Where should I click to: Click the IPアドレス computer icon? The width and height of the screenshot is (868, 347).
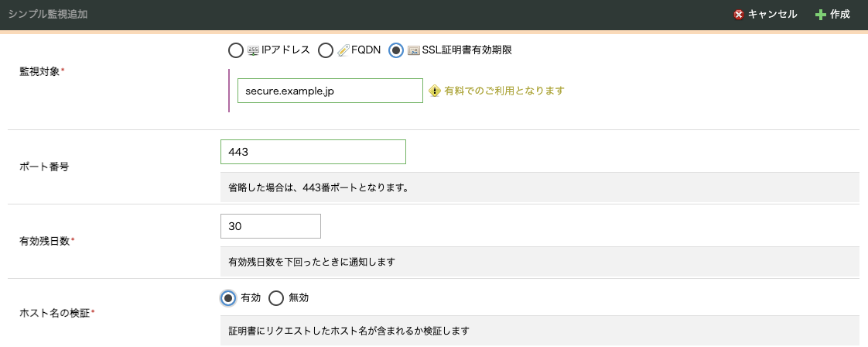pos(253,50)
